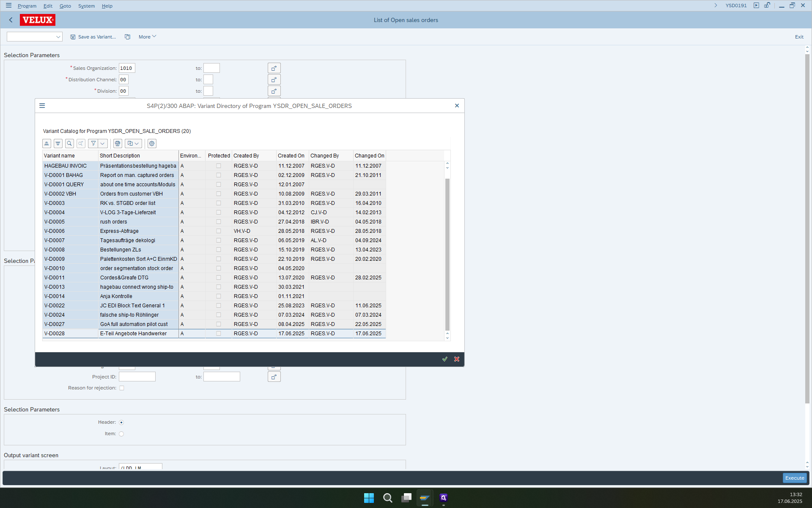Click the Execute button
Viewport: 812px width, 508px height.
coord(795,478)
